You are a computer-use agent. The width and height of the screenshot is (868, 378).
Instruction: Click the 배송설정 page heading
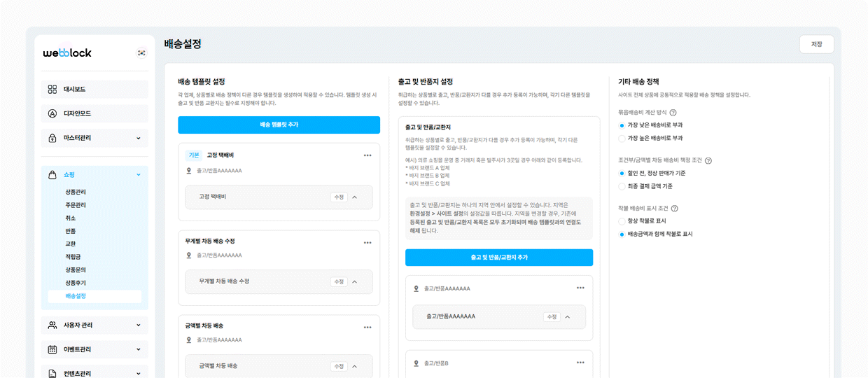183,44
